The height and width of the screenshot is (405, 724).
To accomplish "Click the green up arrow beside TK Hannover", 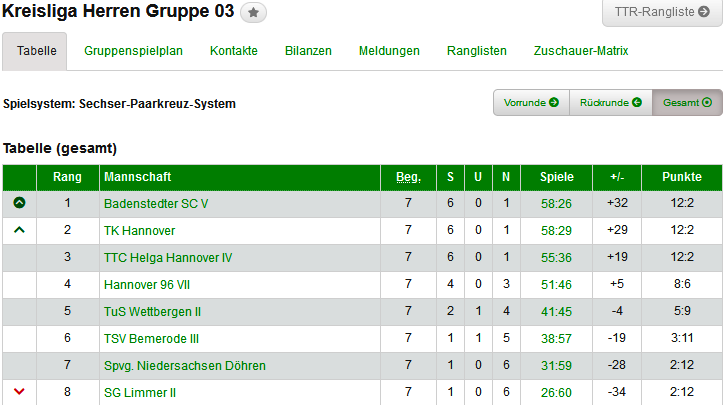I will 19,230.
